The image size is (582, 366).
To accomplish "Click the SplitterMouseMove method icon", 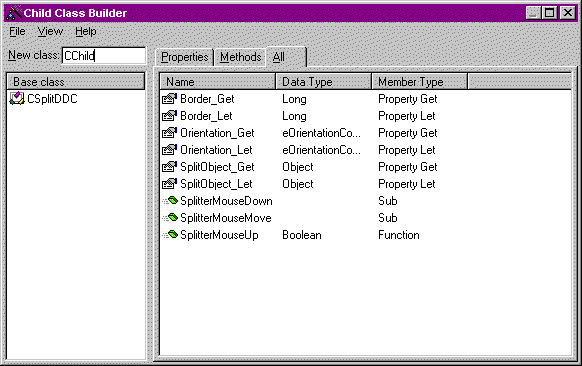I will coord(170,218).
